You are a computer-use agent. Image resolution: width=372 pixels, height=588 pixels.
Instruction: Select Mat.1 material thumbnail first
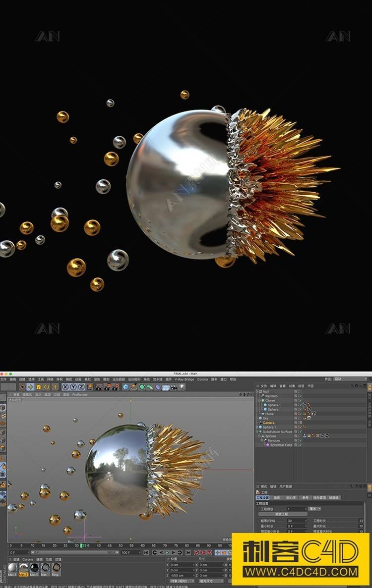pos(13,570)
